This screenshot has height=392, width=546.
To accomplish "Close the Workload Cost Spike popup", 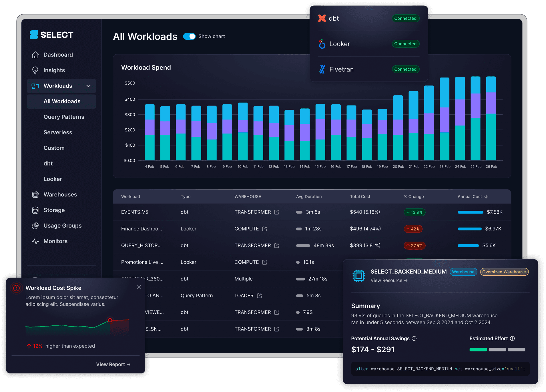I will 139,287.
